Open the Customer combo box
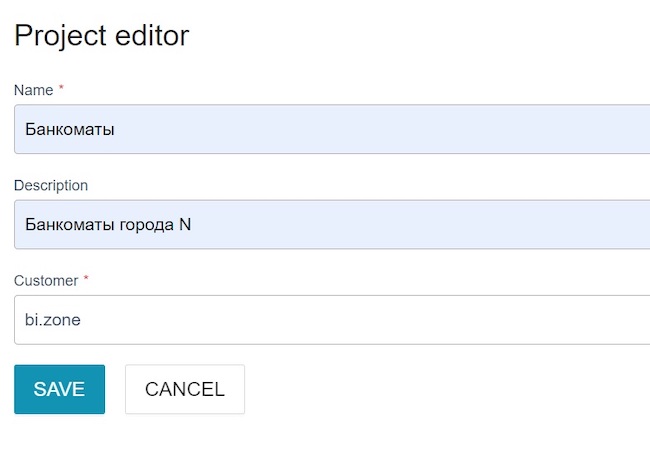Viewport: 650px width, 449px height. point(332,319)
